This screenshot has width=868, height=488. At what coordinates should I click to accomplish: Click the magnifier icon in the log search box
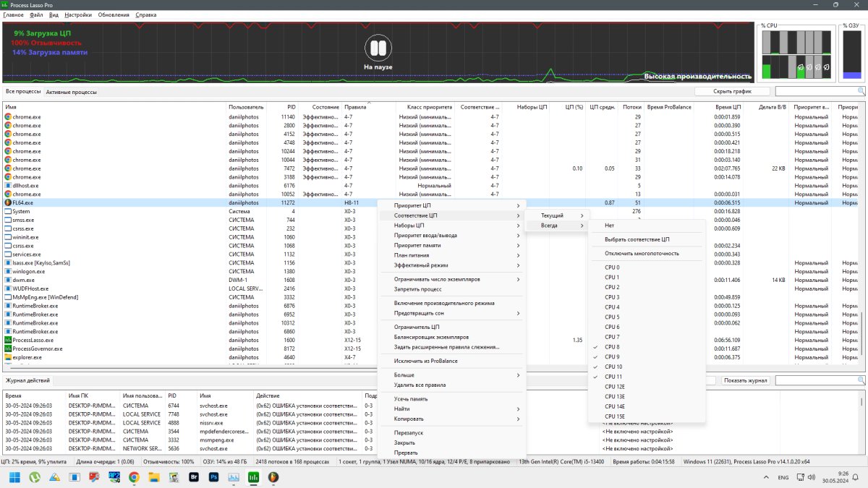(861, 380)
